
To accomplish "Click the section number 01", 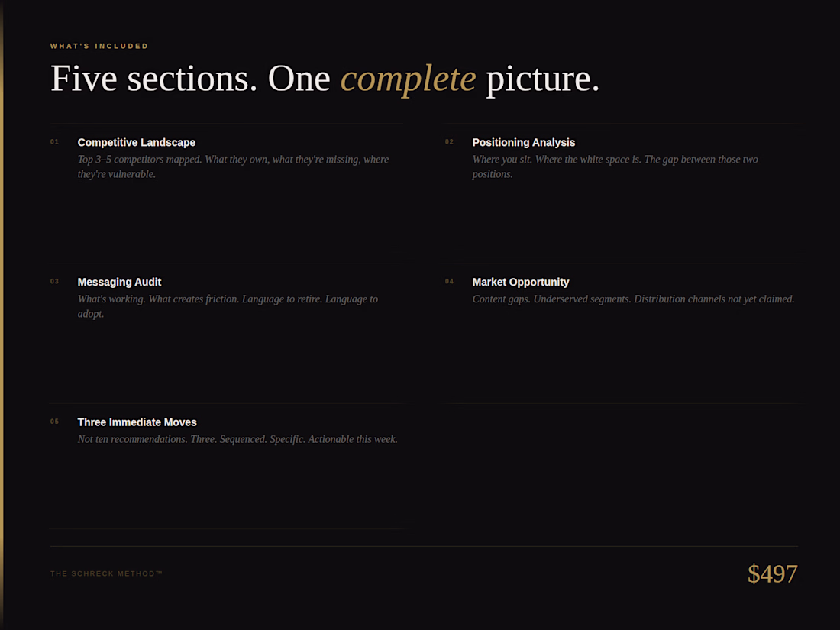I will click(54, 142).
